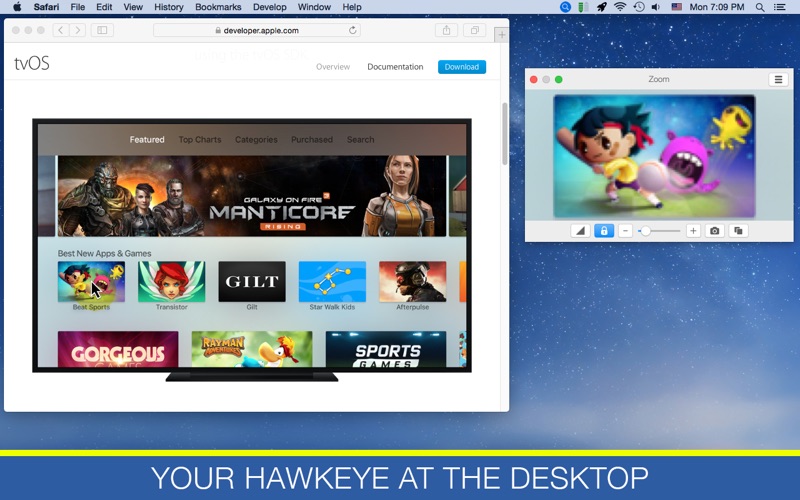Reload the page with the refresh icon
This screenshot has width=800, height=500.
pos(353,30)
